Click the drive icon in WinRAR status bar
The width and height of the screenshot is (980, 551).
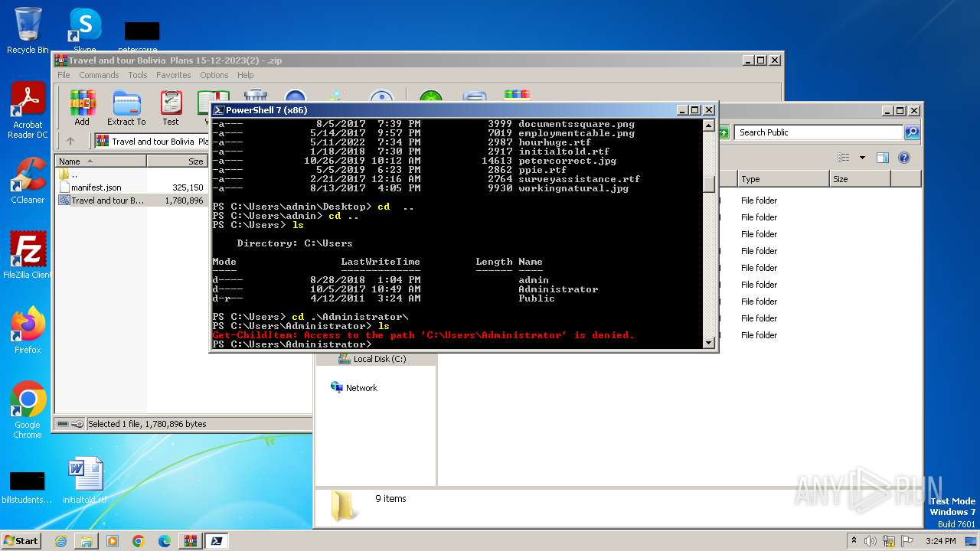63,423
